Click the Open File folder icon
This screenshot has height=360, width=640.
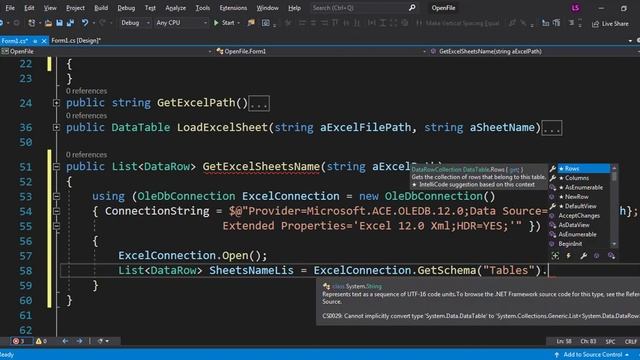[x=48, y=23]
